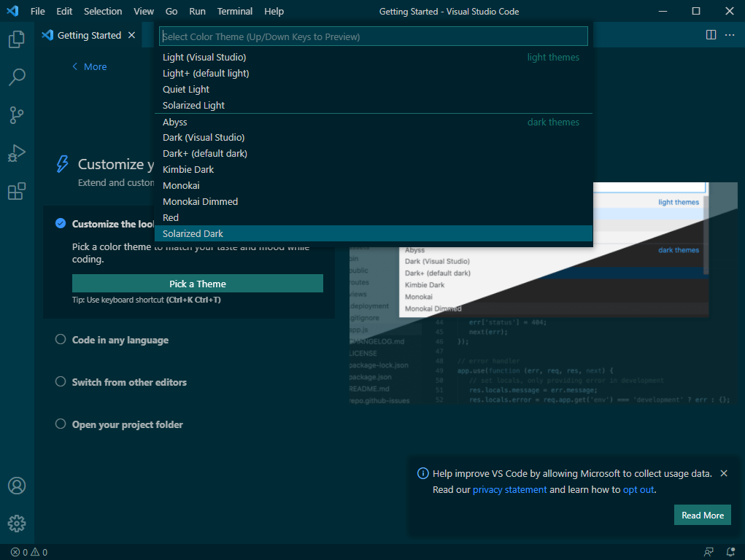Open the Source Control view
Image resolution: width=745 pixels, height=560 pixels.
coord(17,115)
